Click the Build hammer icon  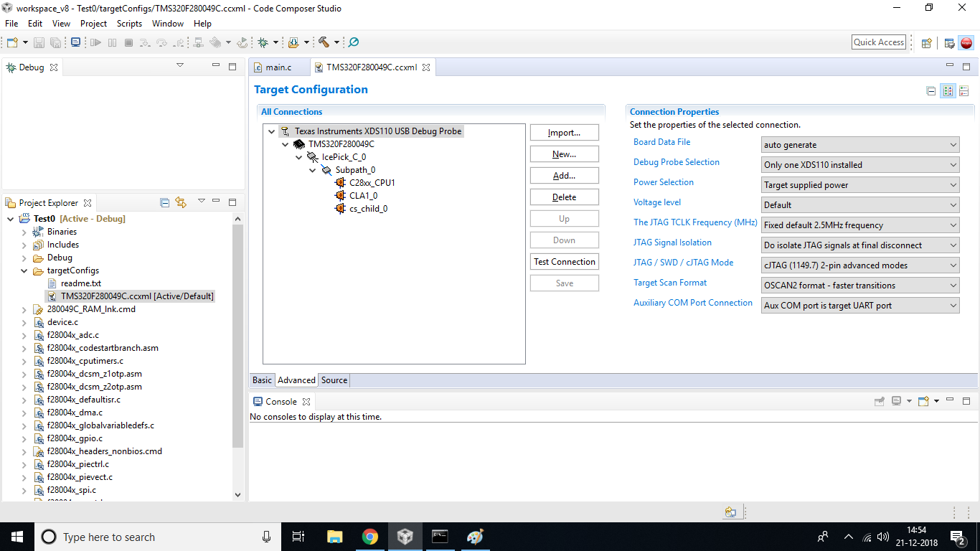coord(324,42)
